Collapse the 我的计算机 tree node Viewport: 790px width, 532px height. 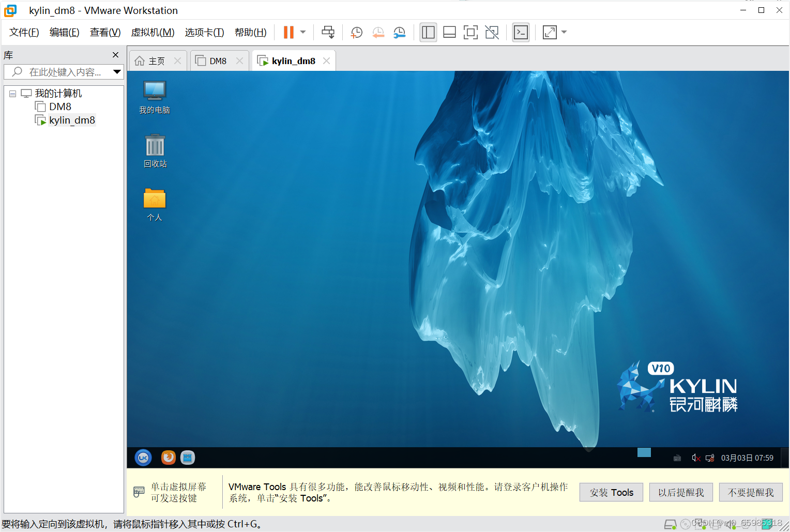[12, 94]
